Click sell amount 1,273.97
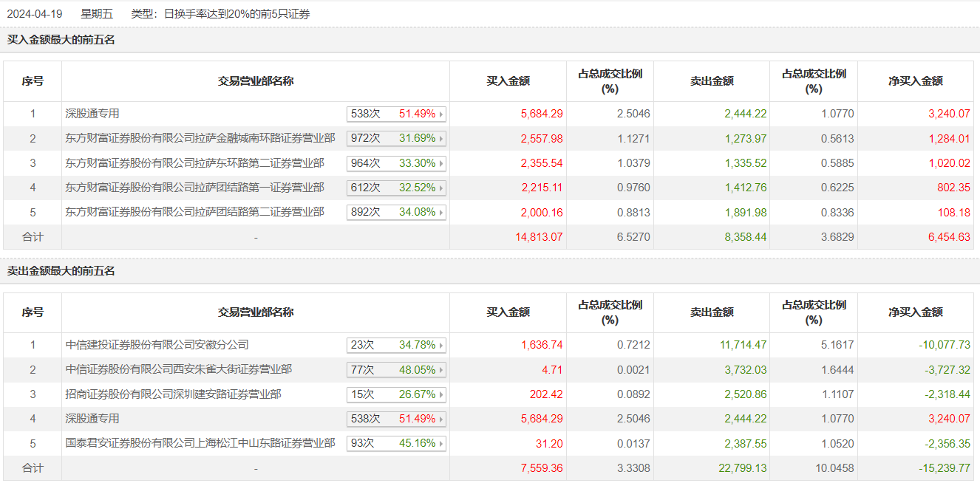The height and width of the screenshot is (483, 980). pos(746,138)
